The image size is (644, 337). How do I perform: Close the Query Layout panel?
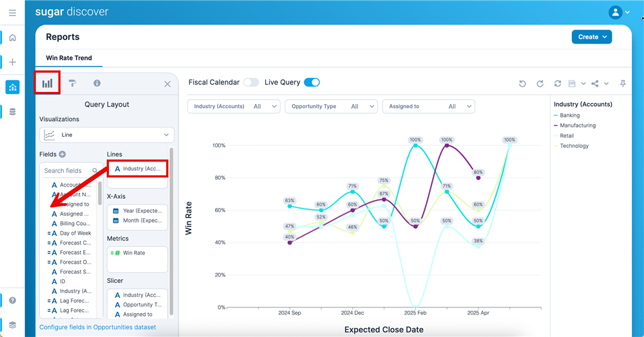(167, 84)
